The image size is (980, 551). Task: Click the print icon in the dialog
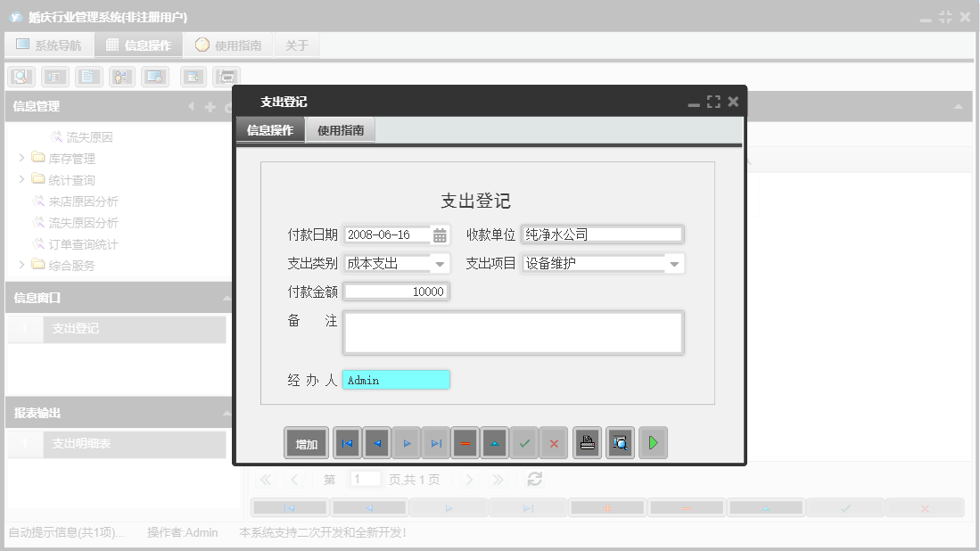click(x=587, y=442)
